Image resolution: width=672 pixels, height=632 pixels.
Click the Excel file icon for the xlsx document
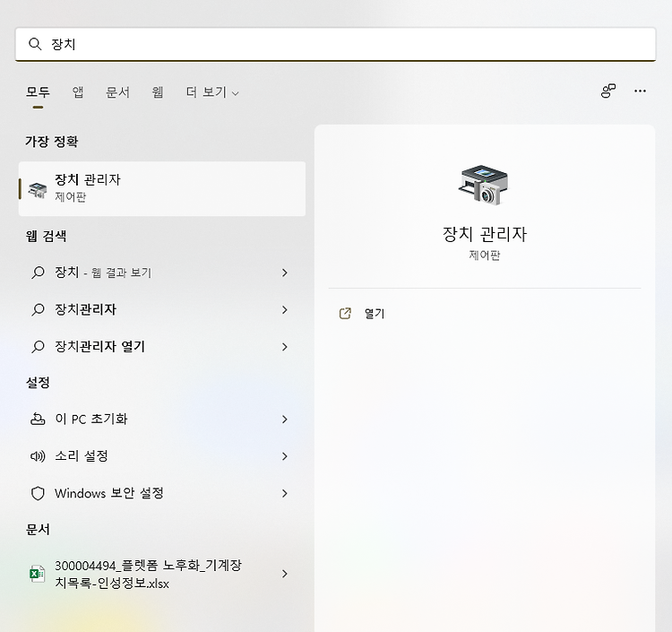38,574
